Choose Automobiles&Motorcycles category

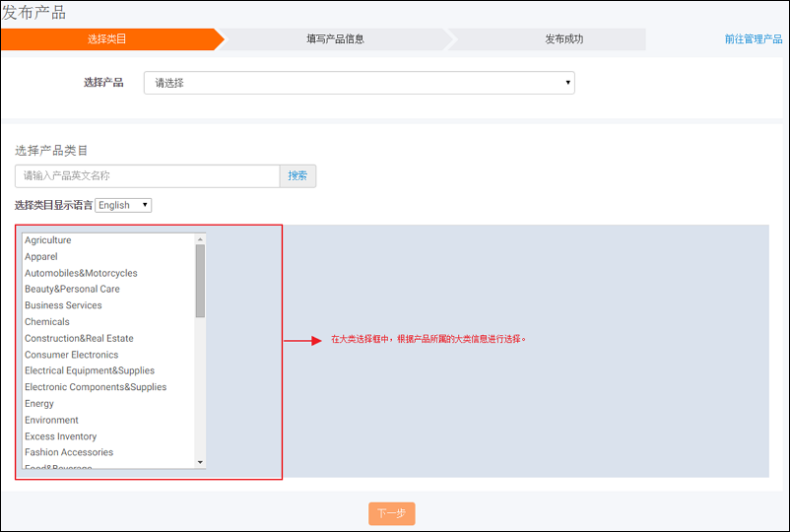coord(81,273)
